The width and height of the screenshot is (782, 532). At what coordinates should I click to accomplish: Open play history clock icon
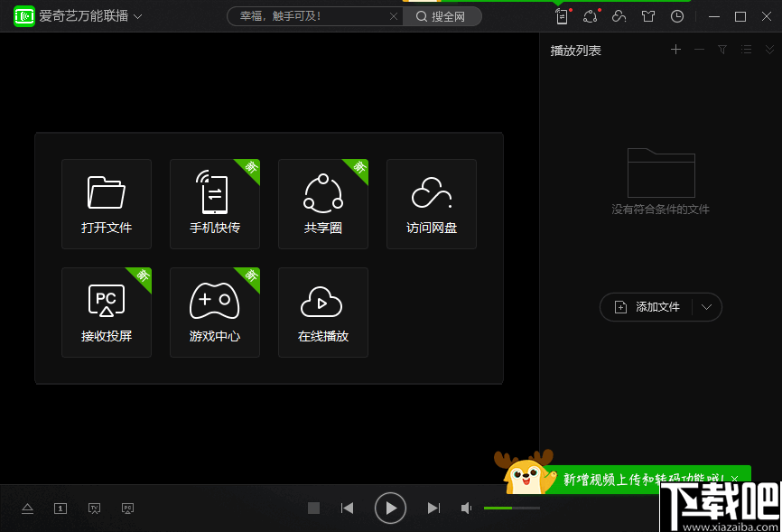[676, 16]
